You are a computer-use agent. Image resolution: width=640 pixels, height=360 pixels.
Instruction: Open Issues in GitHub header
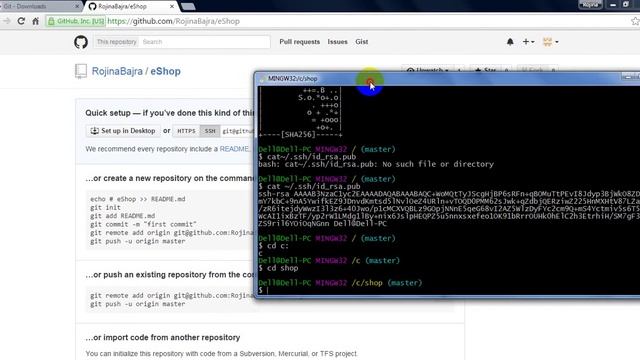(338, 42)
